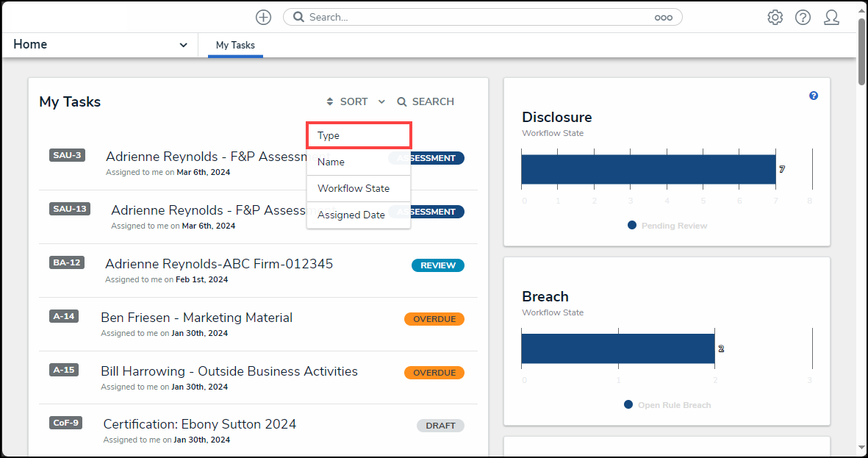Click the help question mark icon
The height and width of the screenshot is (458, 868).
point(803,17)
